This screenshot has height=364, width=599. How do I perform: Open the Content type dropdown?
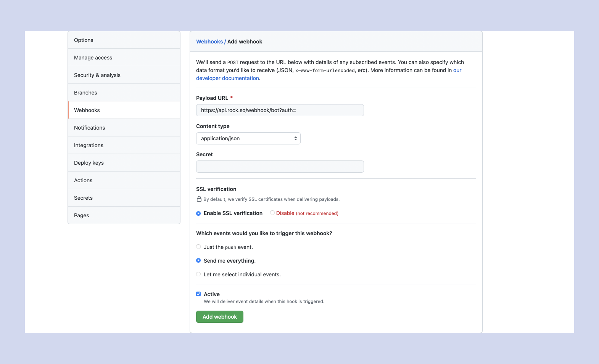click(x=248, y=138)
